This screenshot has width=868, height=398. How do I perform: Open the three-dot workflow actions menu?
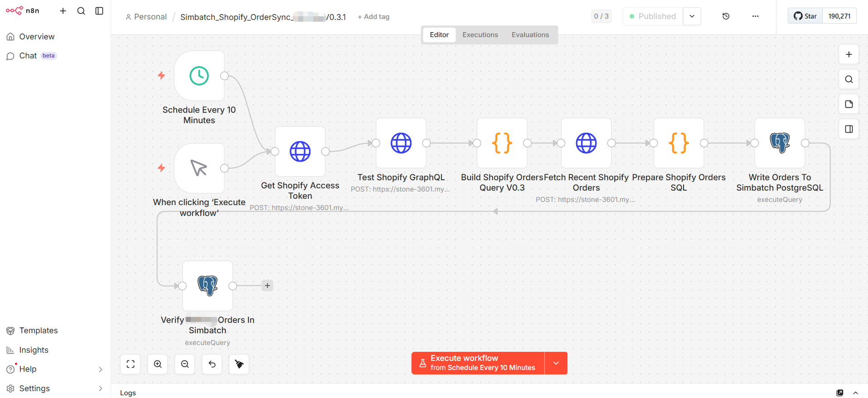[755, 16]
